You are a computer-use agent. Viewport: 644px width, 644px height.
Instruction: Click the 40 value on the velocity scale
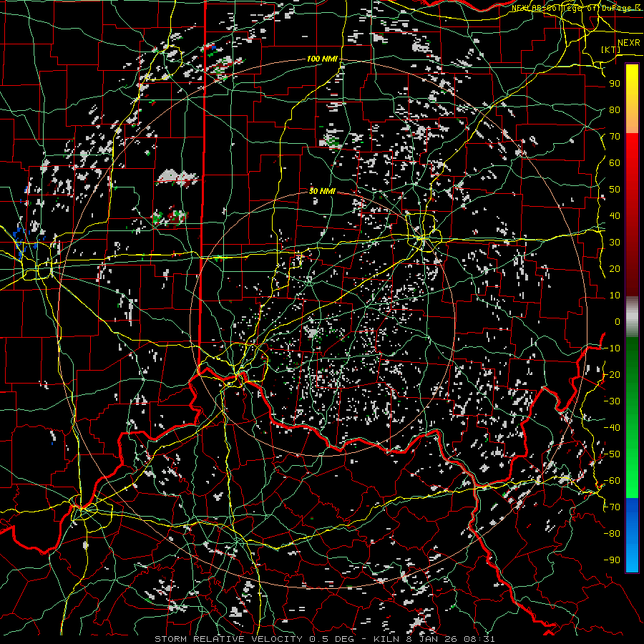[615, 216]
